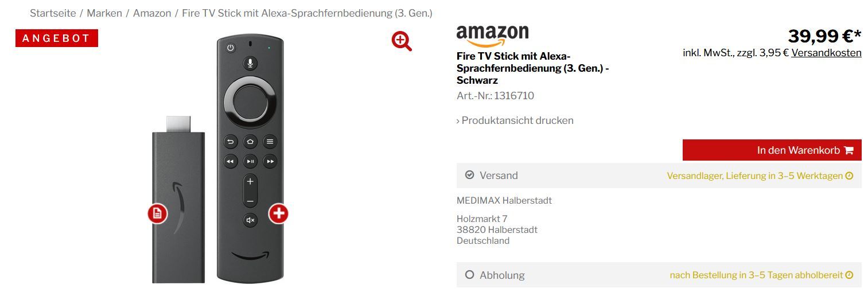This screenshot has height=296, width=868.
Task: Click Versandlager delivery time text
Action: pos(754,176)
